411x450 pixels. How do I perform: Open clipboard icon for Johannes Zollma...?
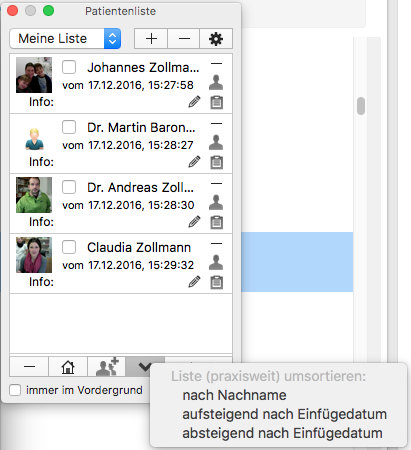point(217,102)
